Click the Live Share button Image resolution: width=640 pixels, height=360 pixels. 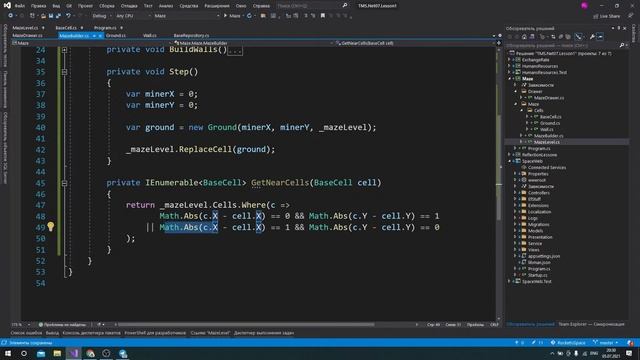607,16
